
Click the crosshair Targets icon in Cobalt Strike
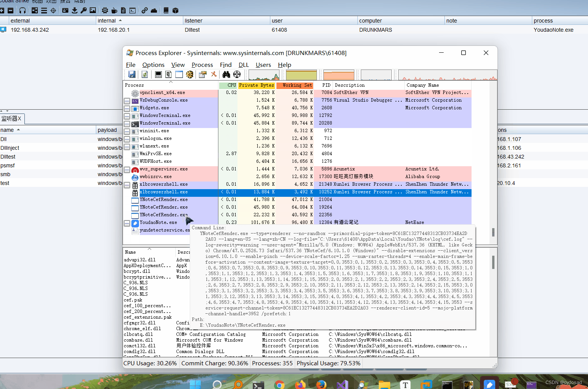[x=53, y=10]
